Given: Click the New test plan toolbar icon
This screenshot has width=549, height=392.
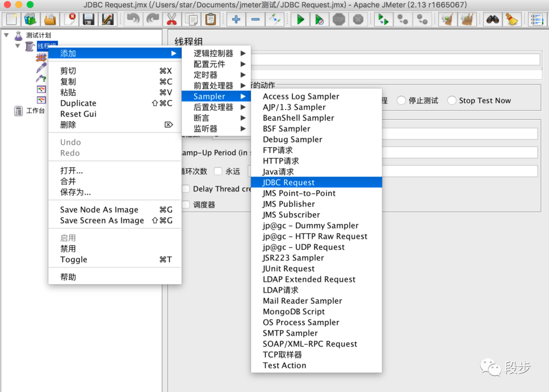Looking at the screenshot, I should pos(11,19).
